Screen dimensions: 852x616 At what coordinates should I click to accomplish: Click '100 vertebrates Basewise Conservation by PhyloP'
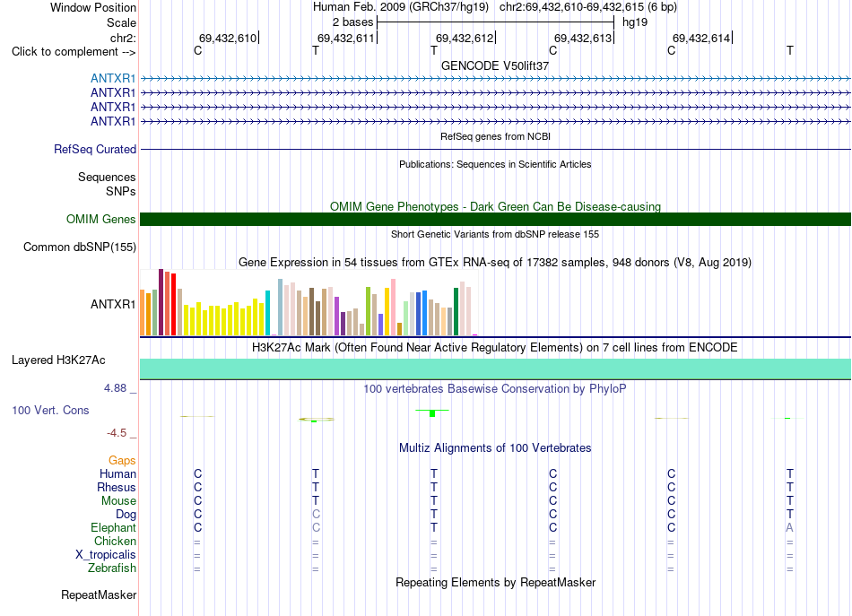(x=495, y=389)
